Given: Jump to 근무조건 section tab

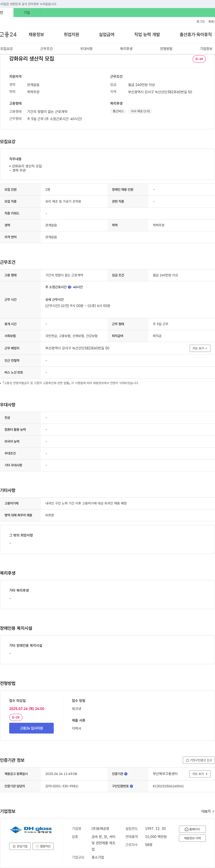Looking at the screenshot, I should [x=46, y=49].
